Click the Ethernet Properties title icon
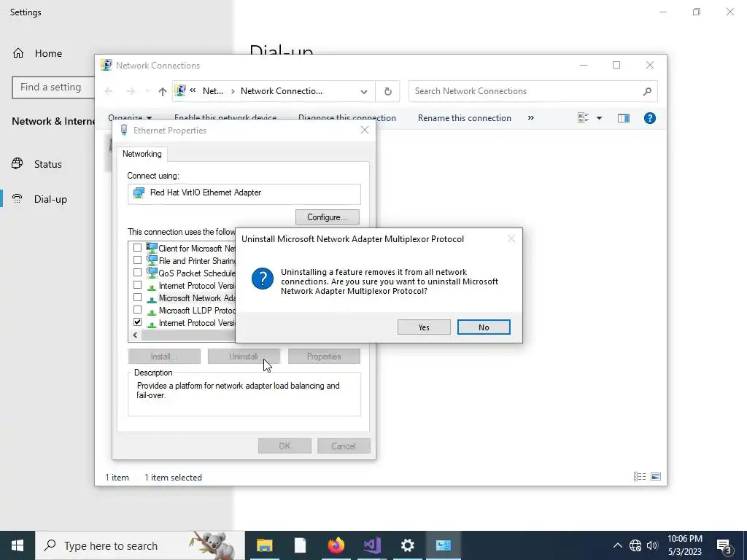Viewport: 747px width, 560px height. (x=124, y=130)
